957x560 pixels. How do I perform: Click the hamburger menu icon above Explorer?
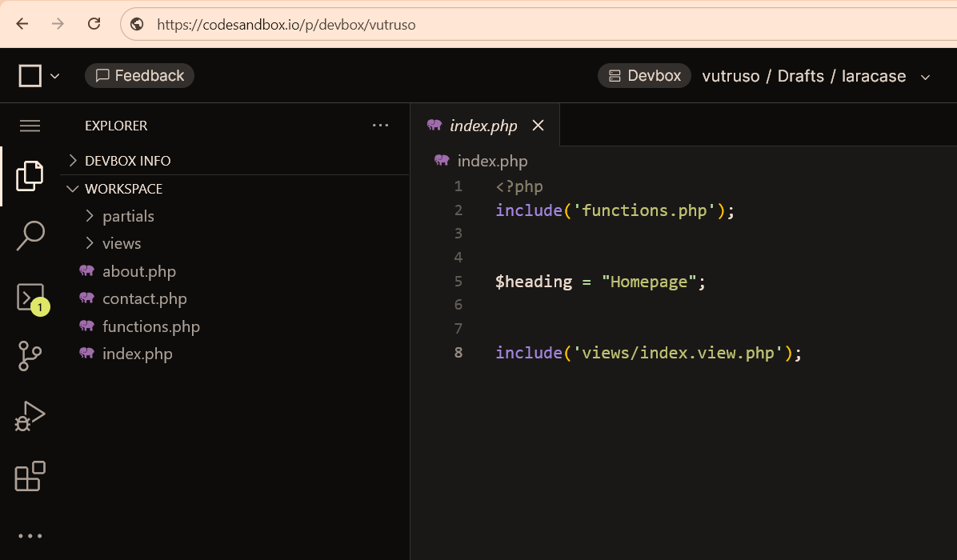click(30, 126)
